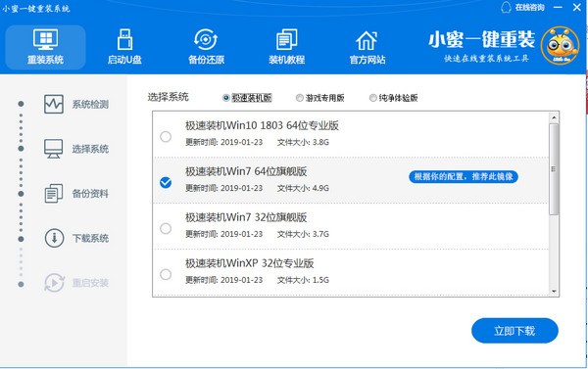Click the 在线咨询 penguin icon
Image resolution: width=588 pixels, height=369 pixels.
pos(507,7)
